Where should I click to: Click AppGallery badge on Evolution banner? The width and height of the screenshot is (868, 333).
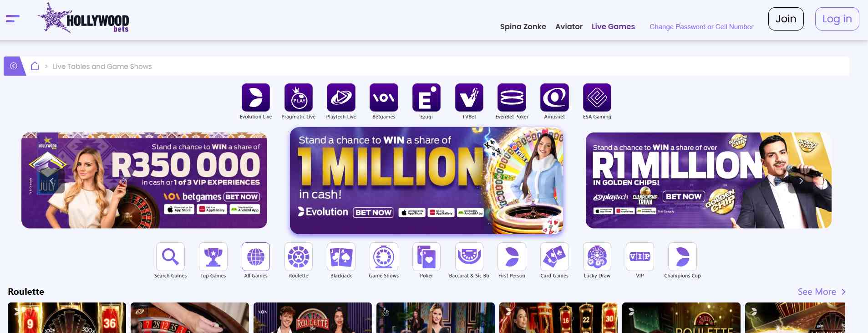pos(441,212)
